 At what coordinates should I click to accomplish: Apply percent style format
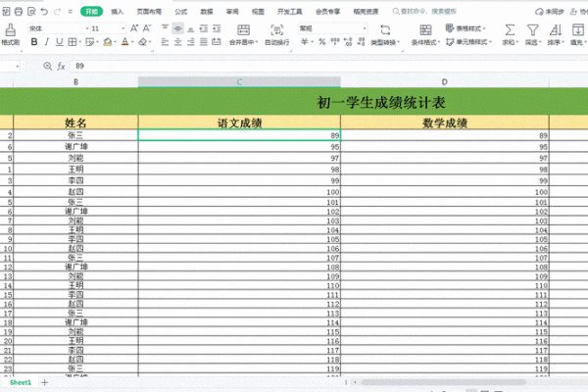tap(322, 42)
